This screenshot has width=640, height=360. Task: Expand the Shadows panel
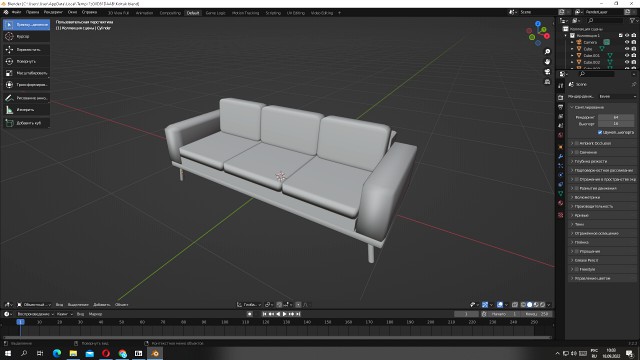[602, 224]
